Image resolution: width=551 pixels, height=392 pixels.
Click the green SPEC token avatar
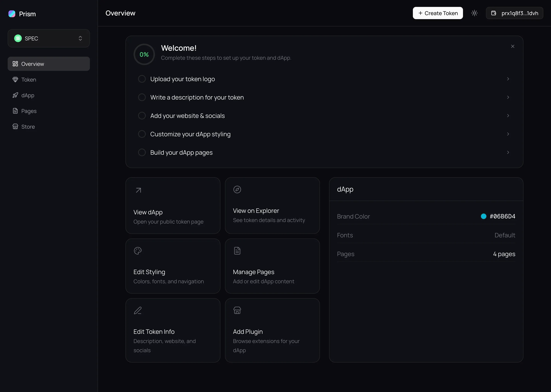(x=18, y=38)
